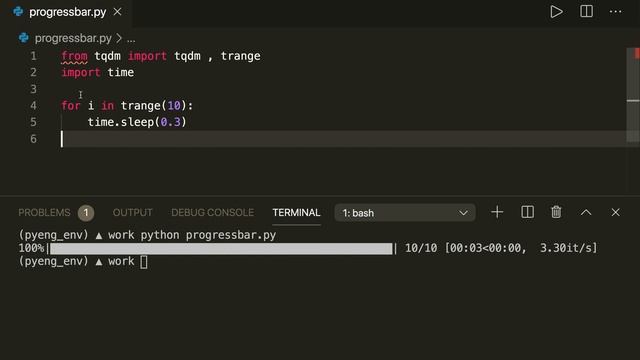Open editor more actions ellipsis menu
The height and width of the screenshot is (360, 640).
(x=616, y=11)
